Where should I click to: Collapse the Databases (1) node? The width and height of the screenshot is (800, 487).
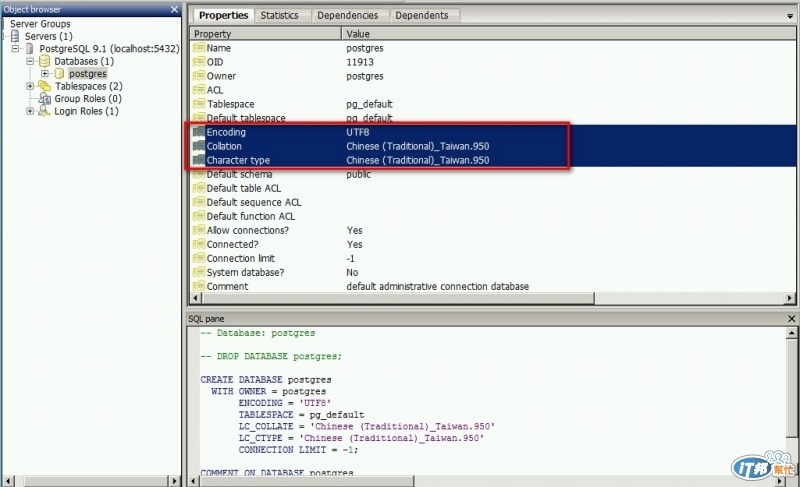pyautogui.click(x=30, y=61)
